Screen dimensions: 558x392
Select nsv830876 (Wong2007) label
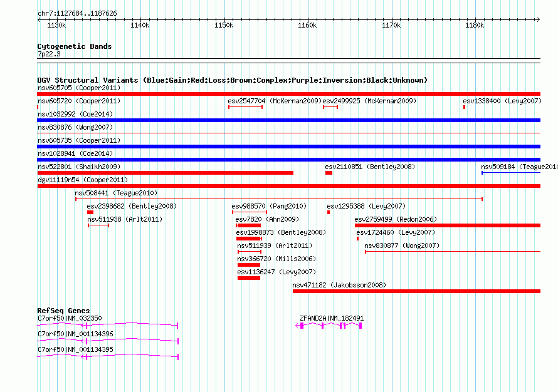point(75,127)
